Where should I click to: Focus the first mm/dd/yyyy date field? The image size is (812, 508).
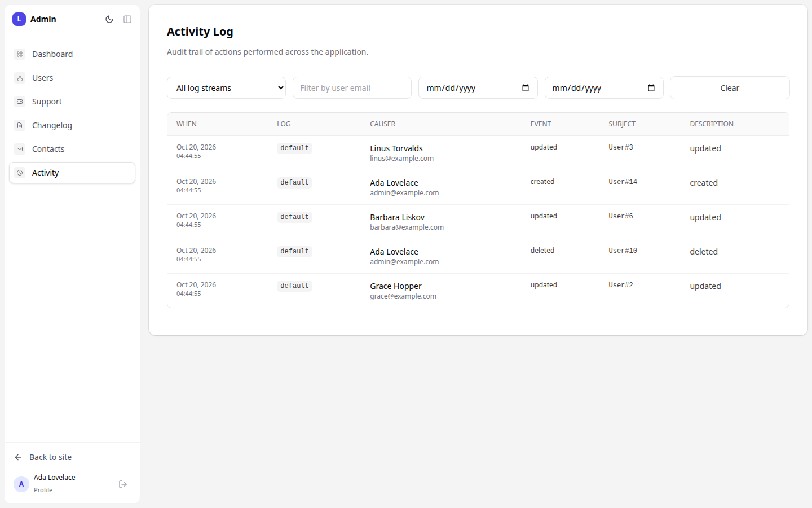point(478,88)
